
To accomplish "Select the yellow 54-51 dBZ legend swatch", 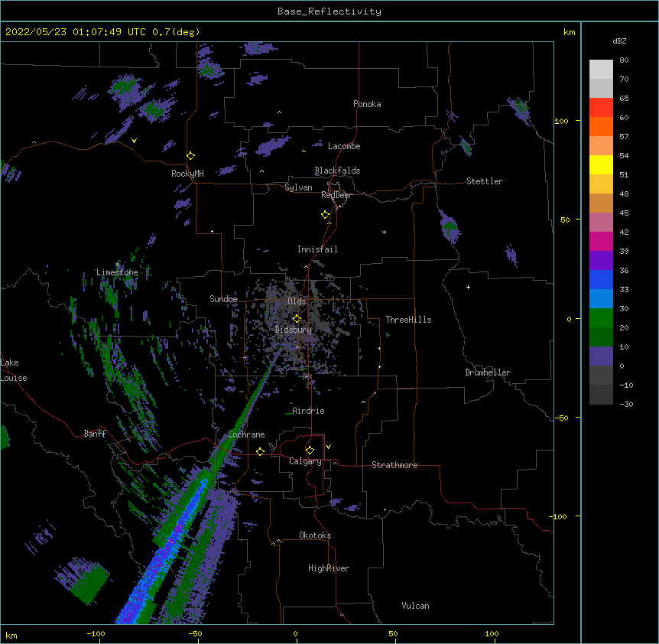I will (x=601, y=164).
